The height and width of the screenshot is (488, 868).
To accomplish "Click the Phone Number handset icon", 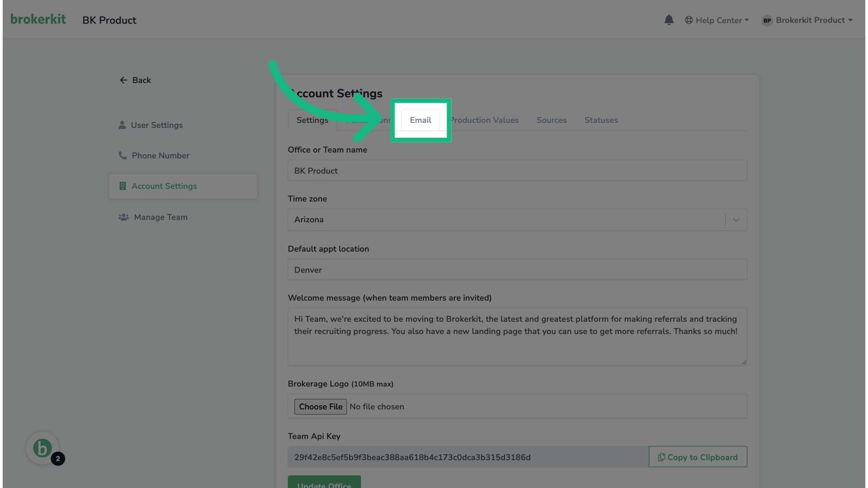I will [123, 155].
